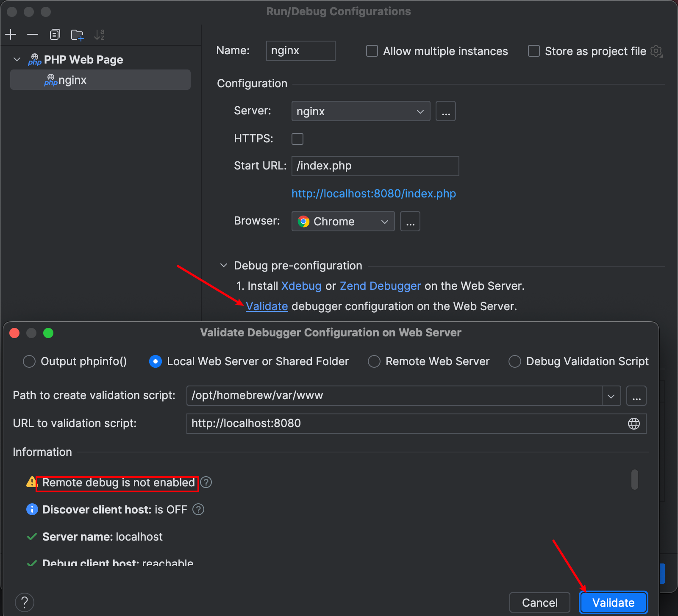Zoom dialog with green window button

click(x=48, y=333)
